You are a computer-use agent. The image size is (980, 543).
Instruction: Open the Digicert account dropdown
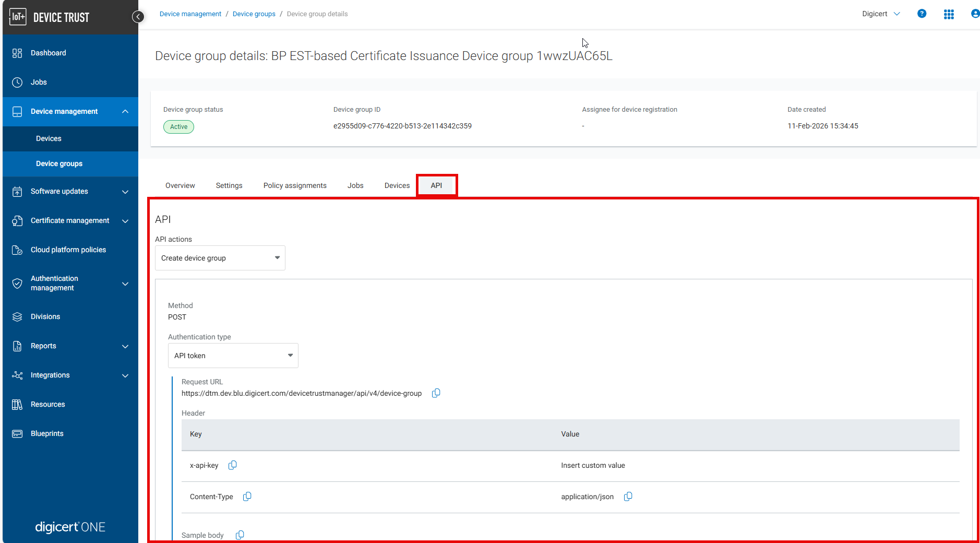click(x=881, y=14)
